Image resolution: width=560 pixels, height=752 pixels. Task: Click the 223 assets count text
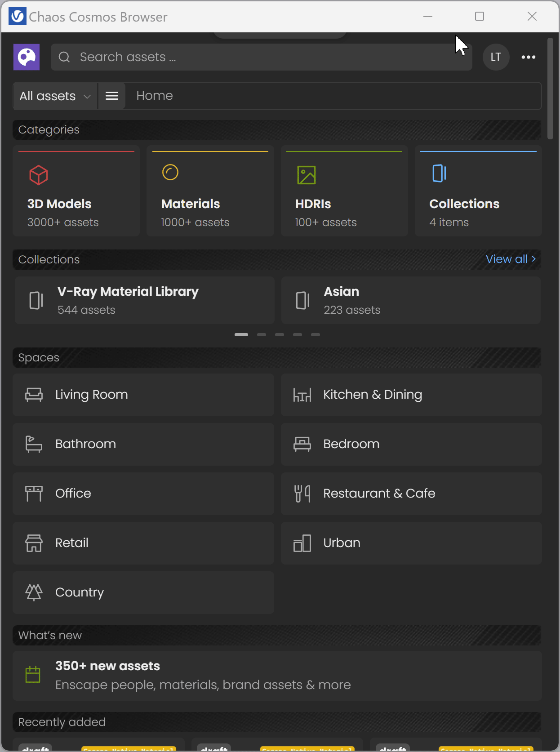[352, 310]
